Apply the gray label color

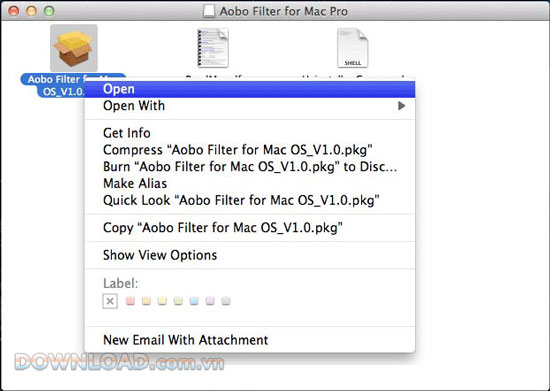(x=226, y=301)
